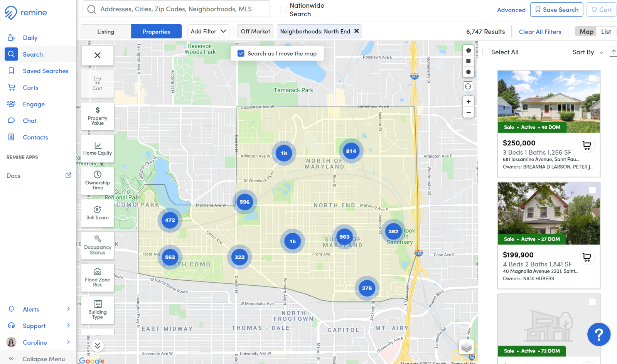Open the Flood Zone Risk layer
617x364 pixels.
point(98,278)
